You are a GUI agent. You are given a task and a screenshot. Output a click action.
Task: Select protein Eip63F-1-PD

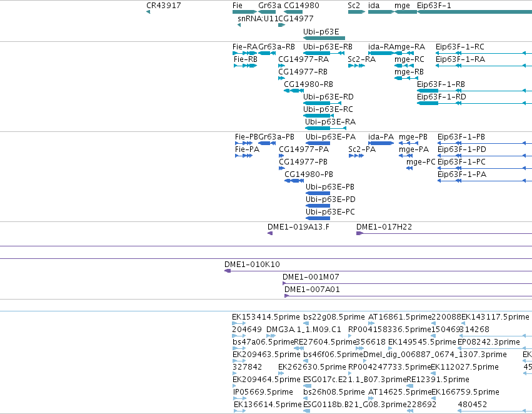click(462, 149)
